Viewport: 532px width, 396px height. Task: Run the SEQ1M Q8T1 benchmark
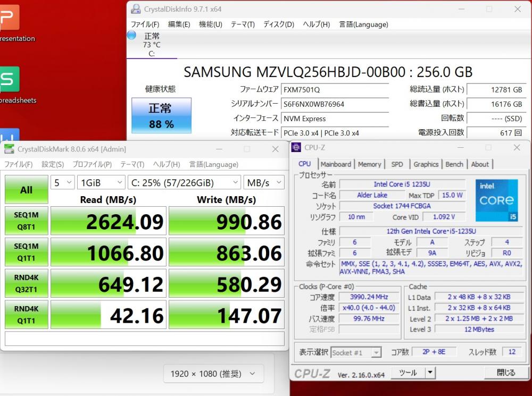click(x=27, y=221)
